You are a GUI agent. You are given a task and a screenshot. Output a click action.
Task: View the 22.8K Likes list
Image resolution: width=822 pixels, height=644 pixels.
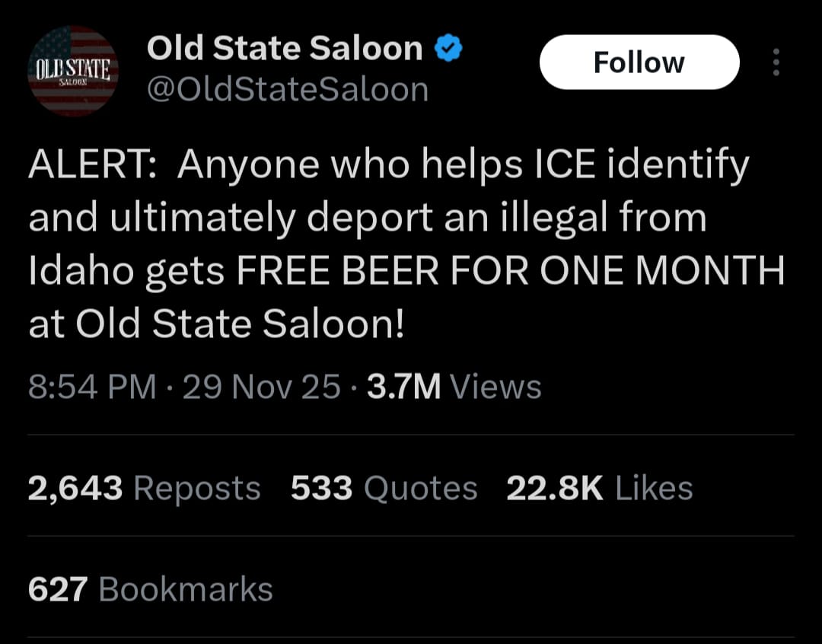click(599, 488)
